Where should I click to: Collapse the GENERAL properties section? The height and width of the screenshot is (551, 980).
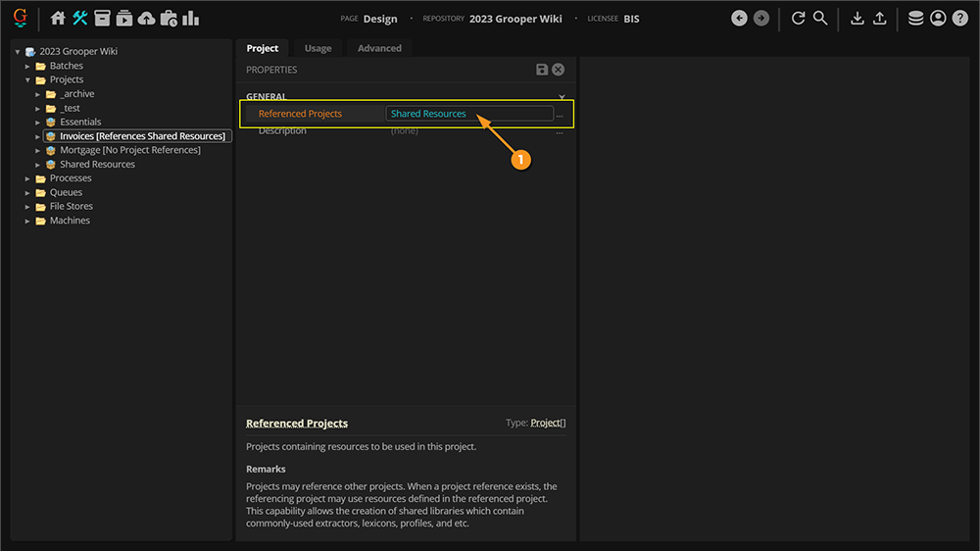(x=562, y=97)
